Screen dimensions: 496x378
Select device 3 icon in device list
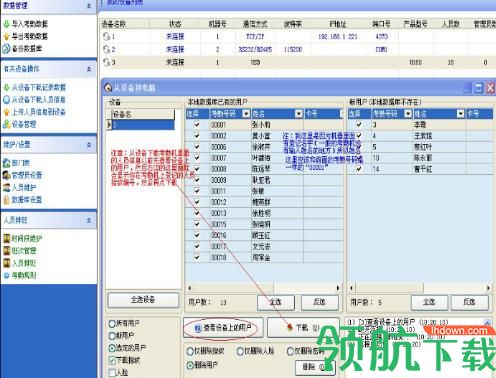click(x=107, y=62)
